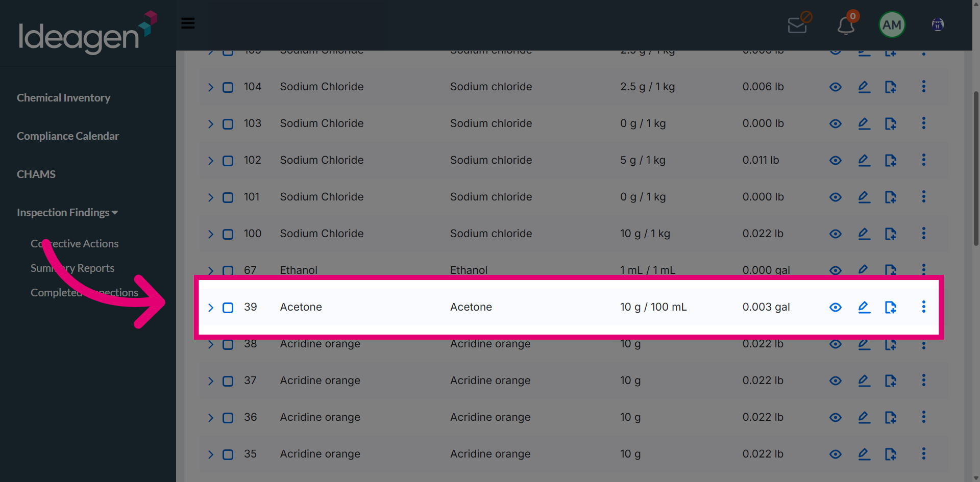Open more options for row 104
This screenshot has width=980, height=482.
pos(923,86)
